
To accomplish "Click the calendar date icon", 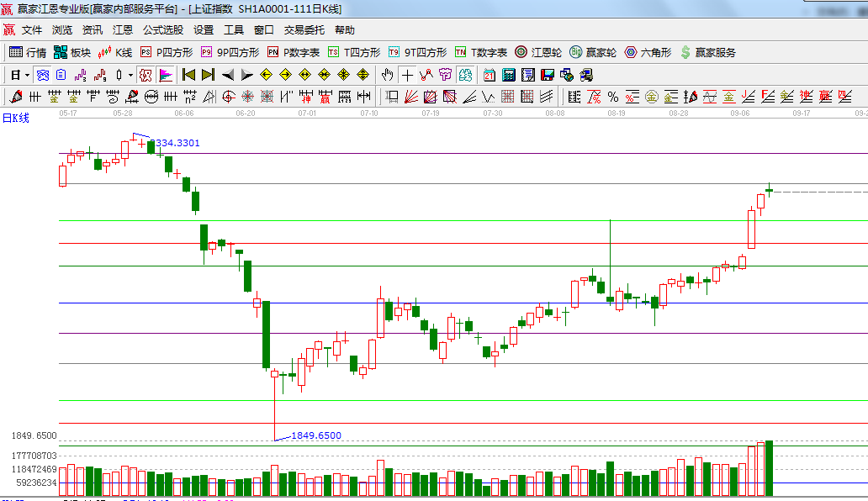I will click(x=490, y=75).
